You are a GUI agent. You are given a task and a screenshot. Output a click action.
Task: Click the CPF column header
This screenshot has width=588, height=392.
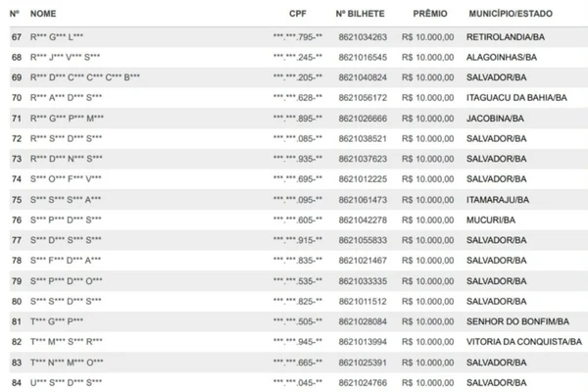tap(298, 14)
